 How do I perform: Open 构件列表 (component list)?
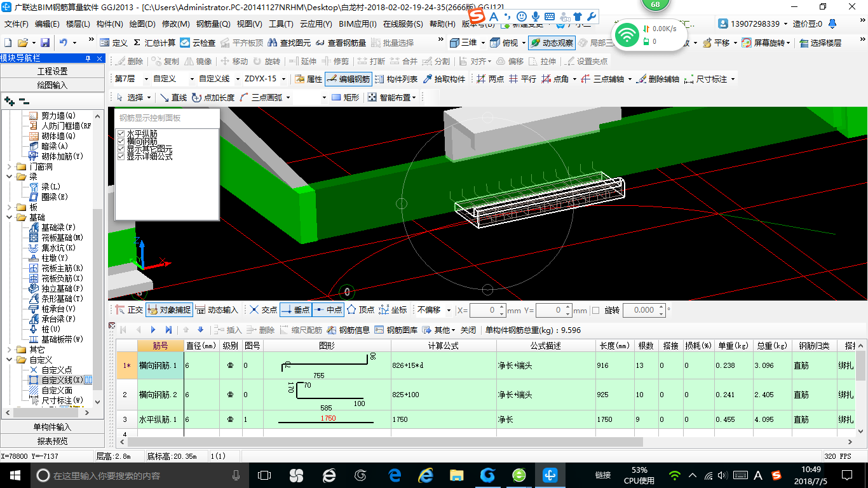point(397,79)
